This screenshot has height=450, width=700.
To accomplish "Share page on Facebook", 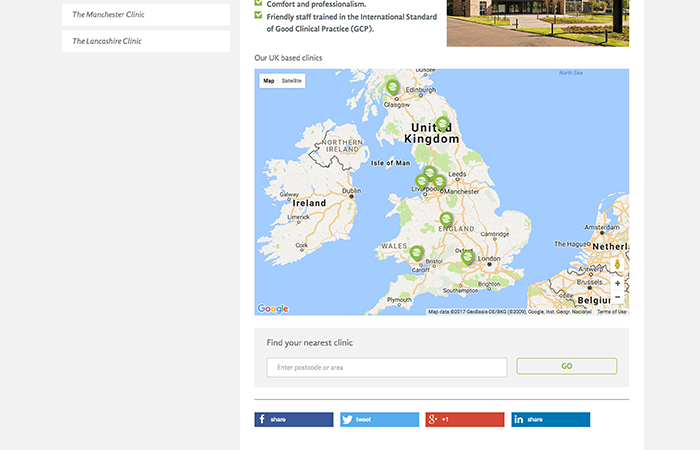I will (294, 420).
